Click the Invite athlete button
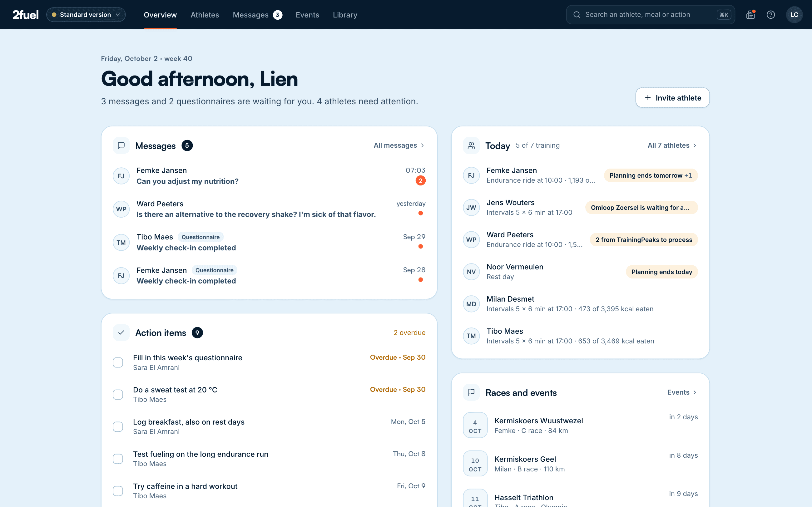This screenshot has width=812, height=507. point(672,98)
